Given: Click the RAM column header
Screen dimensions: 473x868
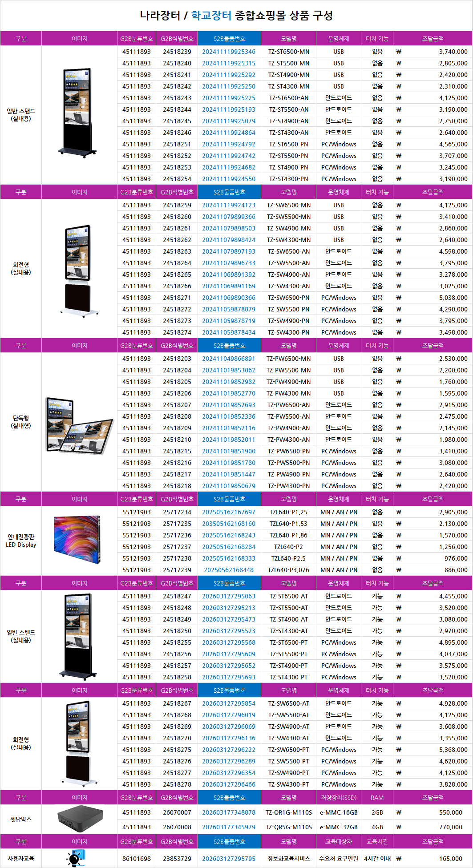Looking at the screenshot, I should click(377, 798).
